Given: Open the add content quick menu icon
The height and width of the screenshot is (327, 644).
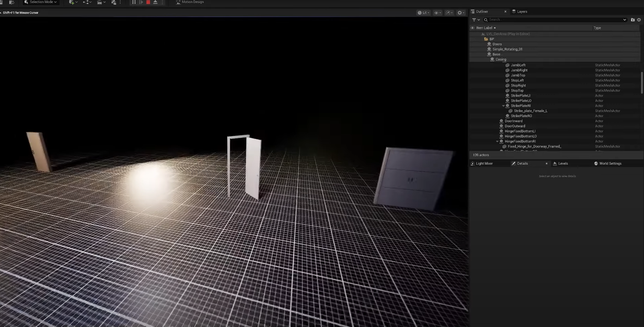Looking at the screenshot, I should [72, 2].
